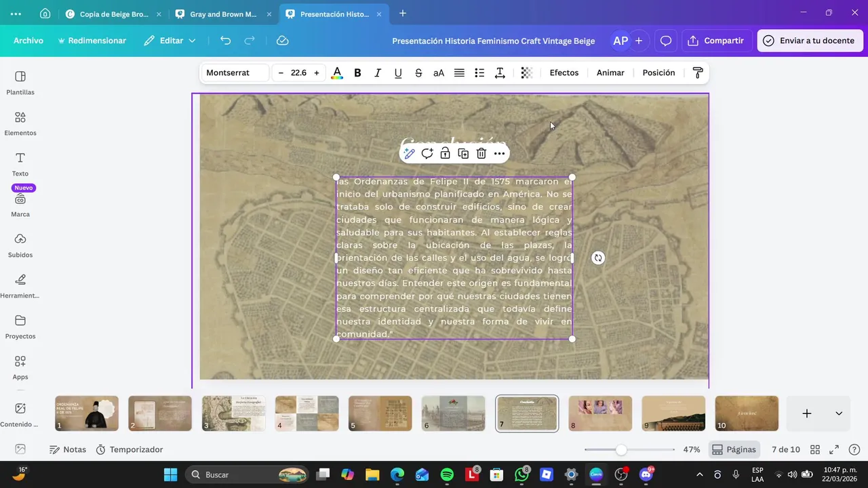Screen dimensions: 868x488
Task: Open comments speech bubble icon
Action: [x=666, y=41]
